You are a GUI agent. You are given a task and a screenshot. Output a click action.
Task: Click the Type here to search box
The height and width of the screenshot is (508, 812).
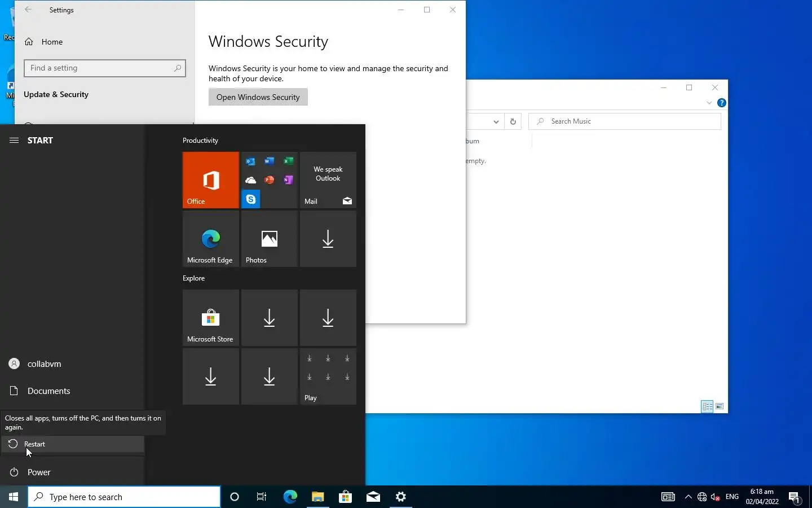[124, 497]
